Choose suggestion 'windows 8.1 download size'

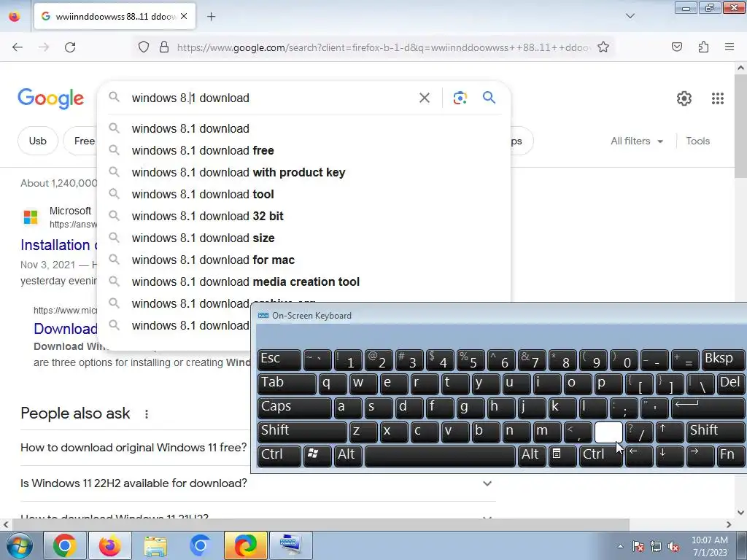[304, 238]
